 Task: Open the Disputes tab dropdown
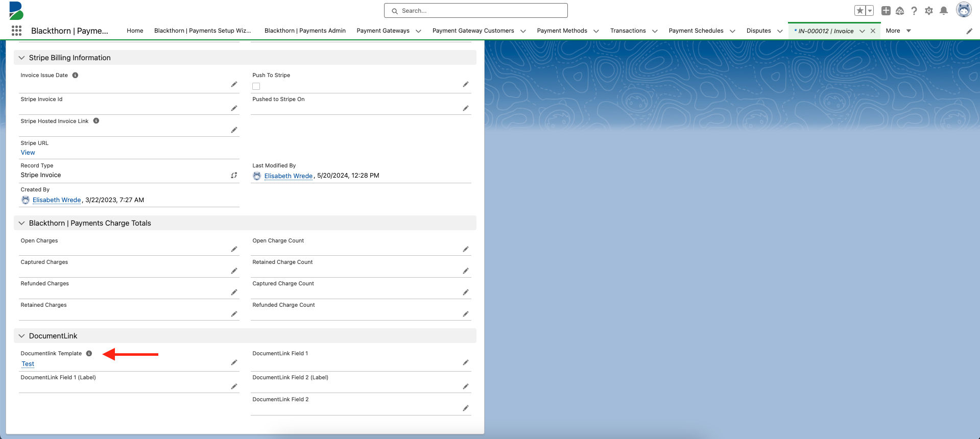(x=780, y=31)
